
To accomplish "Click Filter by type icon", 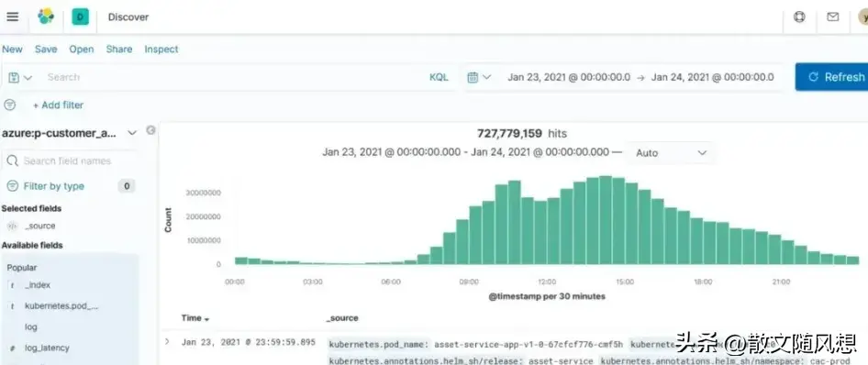I will pos(12,186).
